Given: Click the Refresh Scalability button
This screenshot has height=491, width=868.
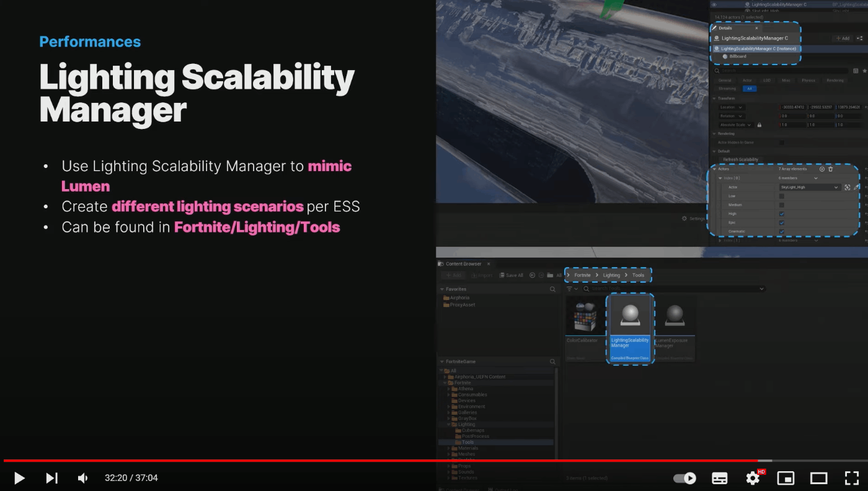Looking at the screenshot, I should [x=741, y=159].
